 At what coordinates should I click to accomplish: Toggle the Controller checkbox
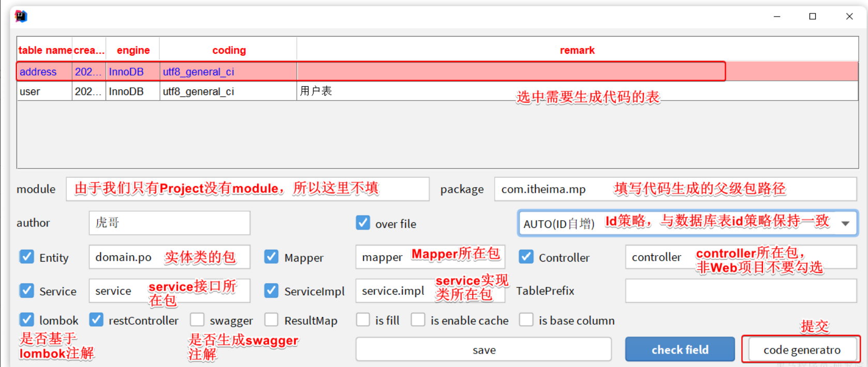click(x=526, y=257)
